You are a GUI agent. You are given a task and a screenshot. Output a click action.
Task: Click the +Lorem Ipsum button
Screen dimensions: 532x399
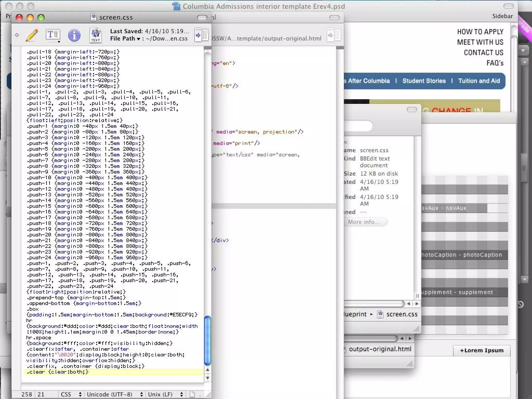(482, 350)
